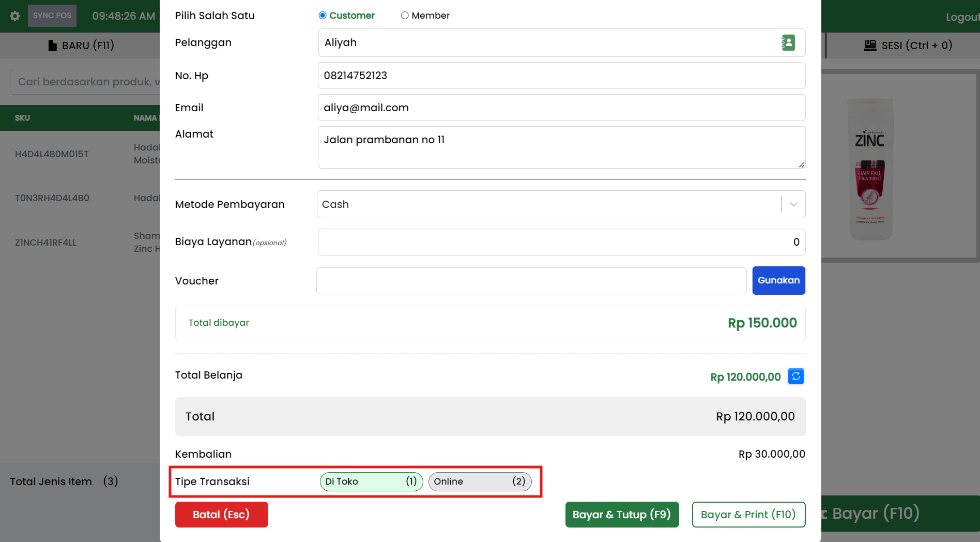This screenshot has width=980, height=542.
Task: Click the SESI cash register icon
Action: [x=870, y=46]
